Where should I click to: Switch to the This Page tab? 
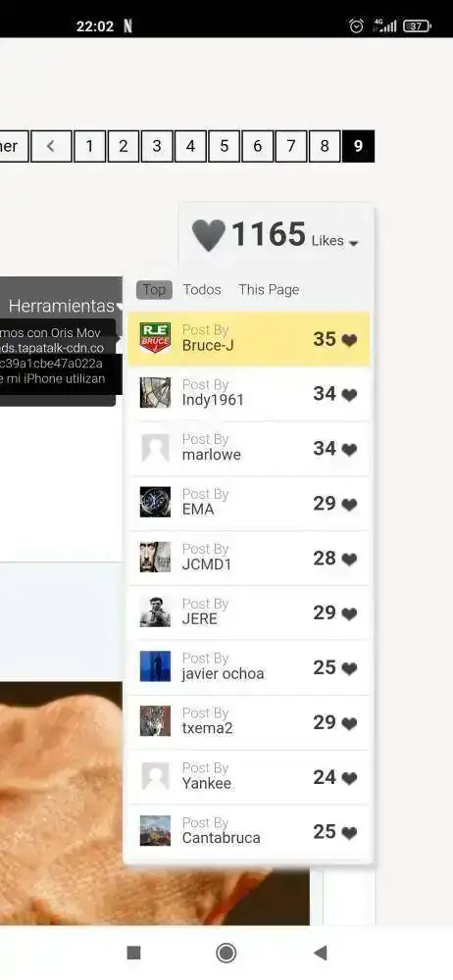click(x=269, y=289)
